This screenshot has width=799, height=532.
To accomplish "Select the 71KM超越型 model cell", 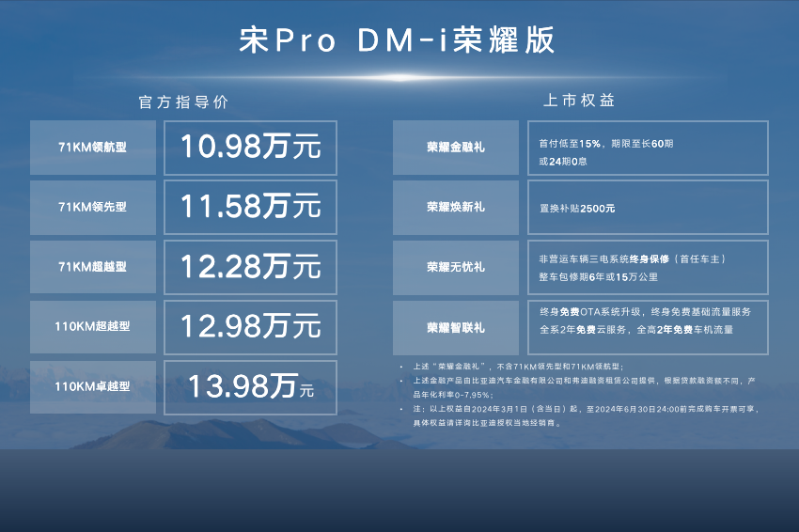I will 93,267.
